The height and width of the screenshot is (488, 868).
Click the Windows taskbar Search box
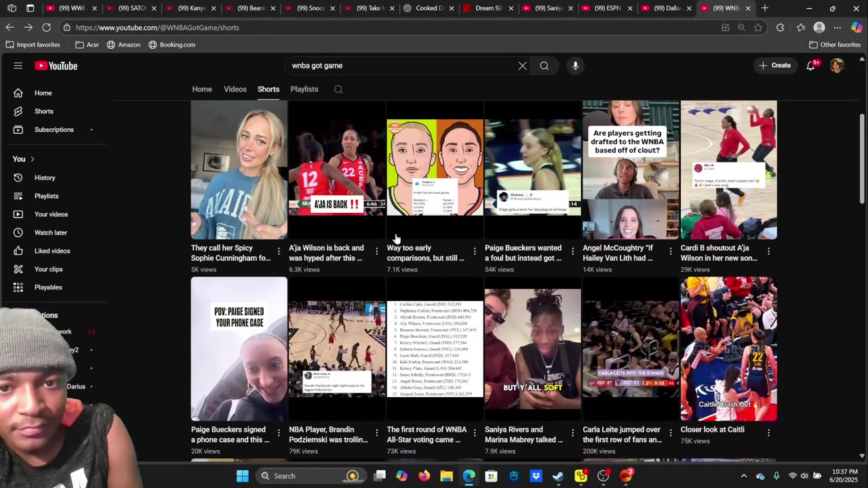311,476
